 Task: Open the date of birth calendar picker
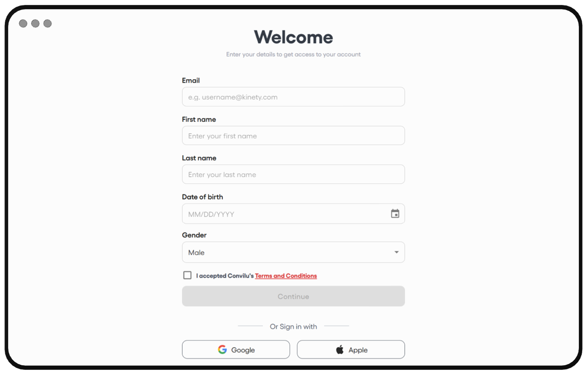pyautogui.click(x=395, y=214)
